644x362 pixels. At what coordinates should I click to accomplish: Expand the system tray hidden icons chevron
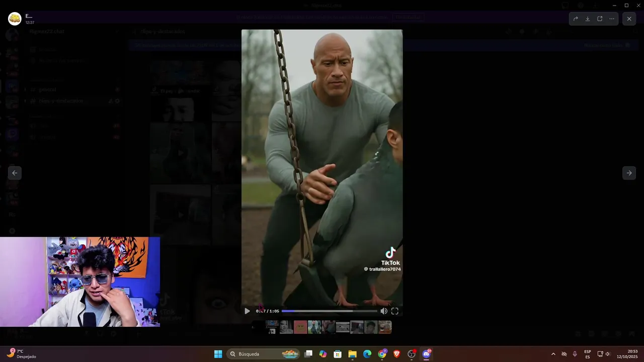[553, 354]
